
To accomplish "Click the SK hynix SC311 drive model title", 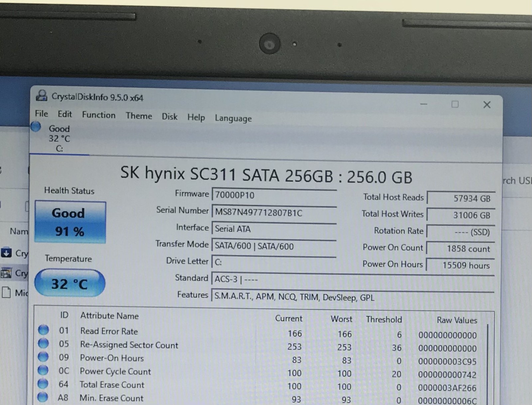I will pyautogui.click(x=266, y=175).
